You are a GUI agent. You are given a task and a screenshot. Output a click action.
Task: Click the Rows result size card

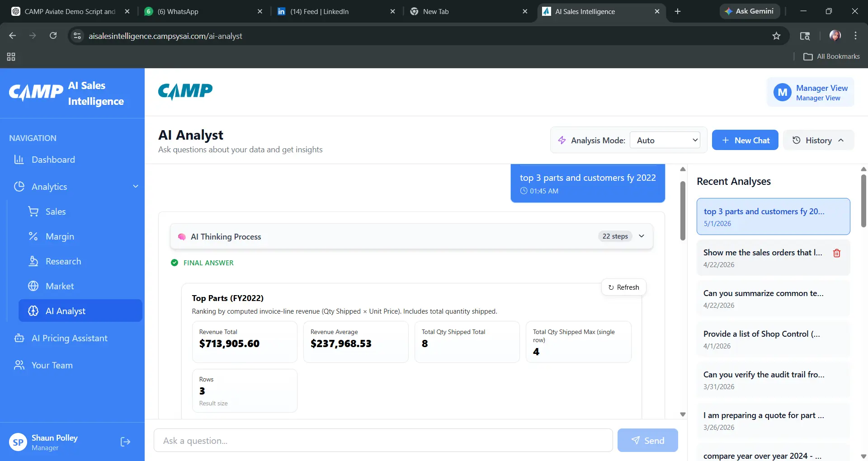click(245, 390)
